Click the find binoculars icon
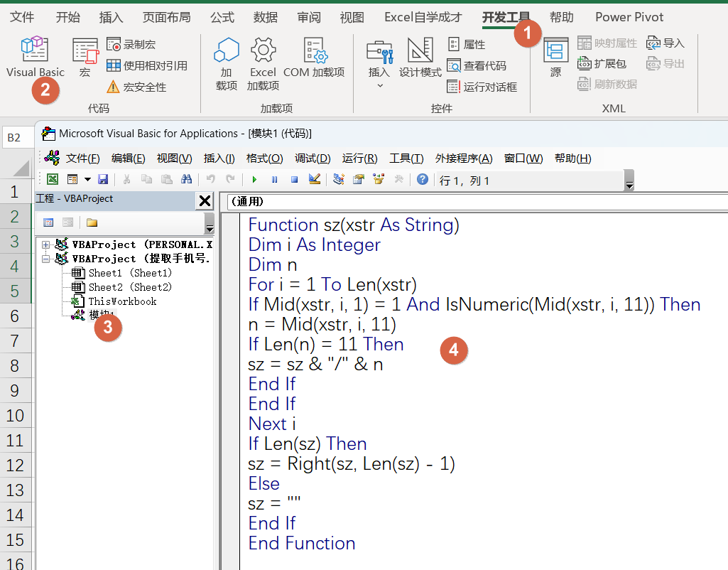The width and height of the screenshot is (728, 570). pyautogui.click(x=187, y=179)
